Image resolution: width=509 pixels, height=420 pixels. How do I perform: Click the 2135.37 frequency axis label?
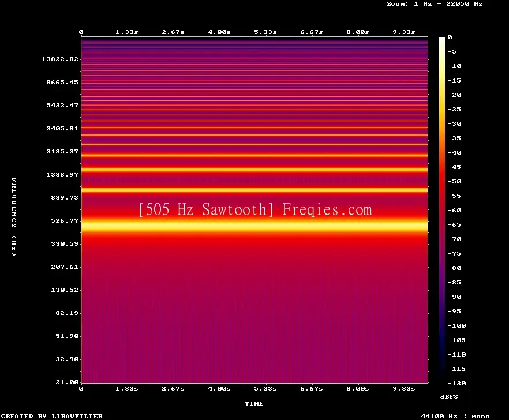click(62, 151)
